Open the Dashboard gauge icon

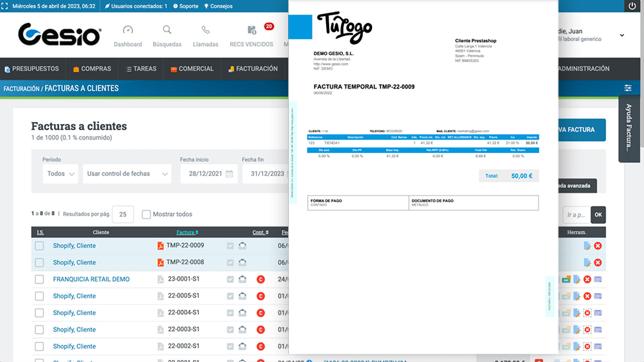click(128, 30)
